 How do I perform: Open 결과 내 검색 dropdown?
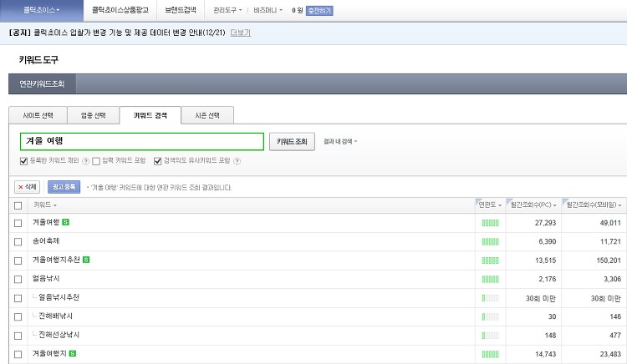(x=340, y=141)
